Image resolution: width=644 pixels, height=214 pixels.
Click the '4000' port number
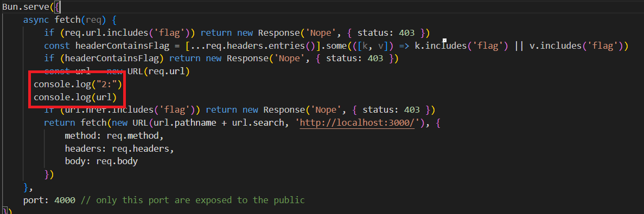tap(65, 200)
